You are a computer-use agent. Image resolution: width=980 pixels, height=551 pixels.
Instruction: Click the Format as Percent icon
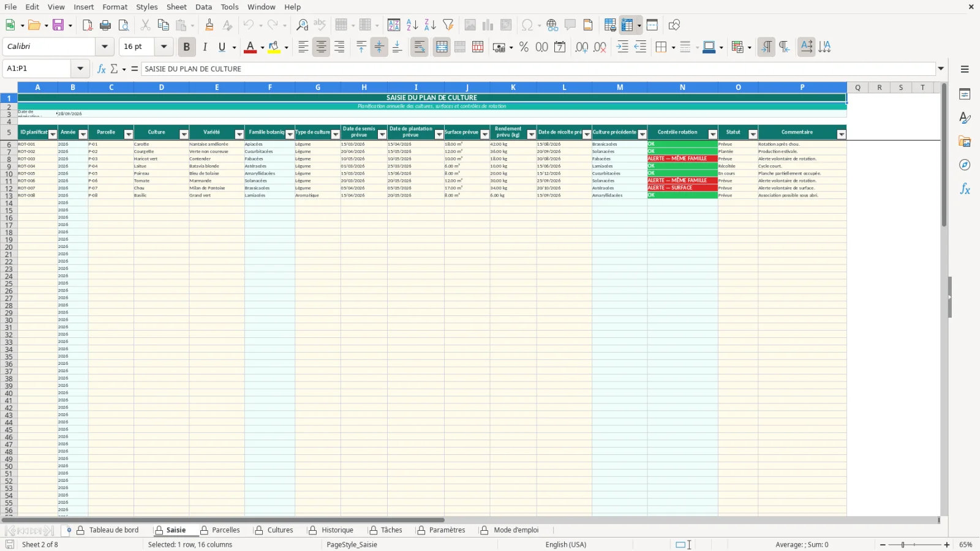point(524,47)
